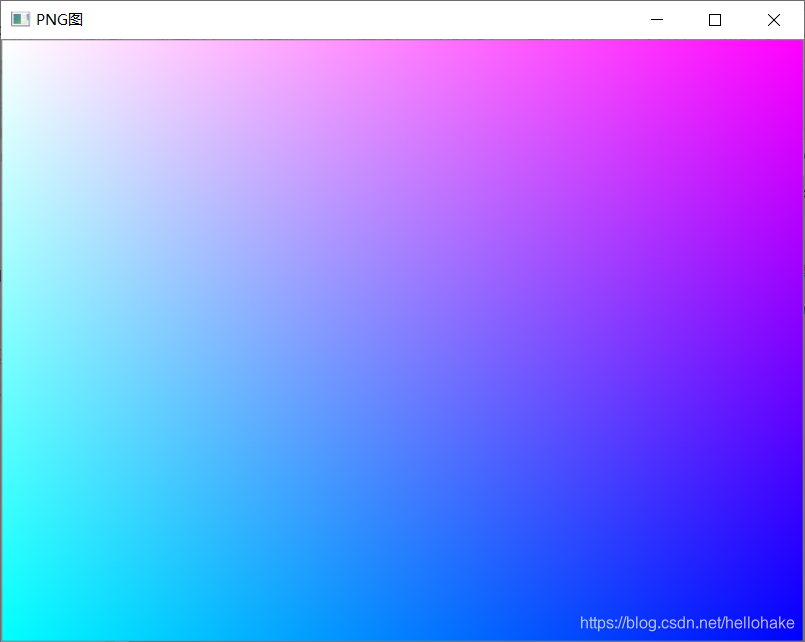The height and width of the screenshot is (642, 805).
Task: Close the PNG图 window
Action: click(774, 20)
